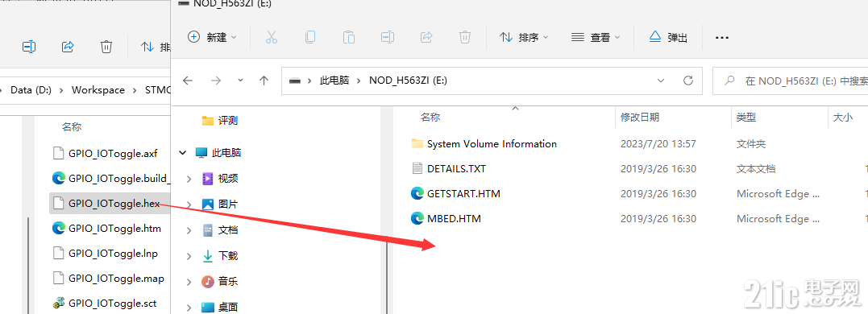The height and width of the screenshot is (314, 868).
Task: Select the GETSTART.HTM file
Action: pos(463,193)
